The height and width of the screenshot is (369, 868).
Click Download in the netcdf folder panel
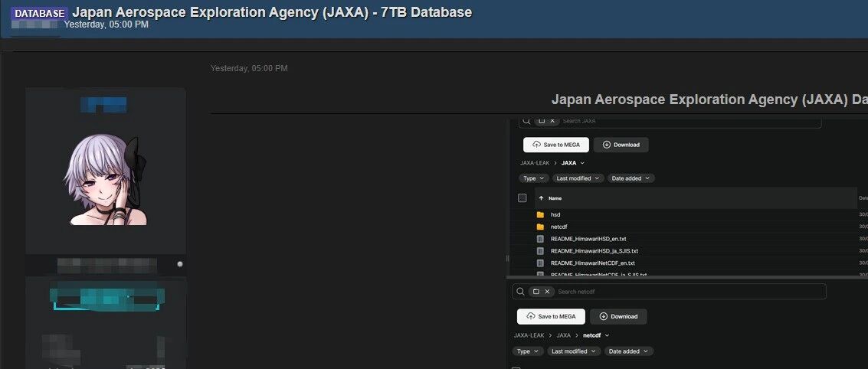pyautogui.click(x=618, y=316)
